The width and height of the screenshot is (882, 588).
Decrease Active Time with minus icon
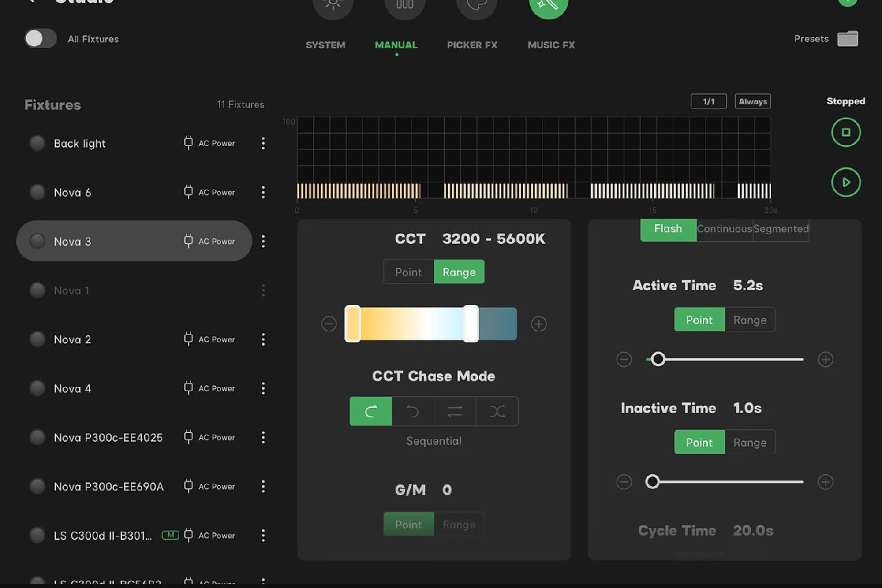click(624, 359)
